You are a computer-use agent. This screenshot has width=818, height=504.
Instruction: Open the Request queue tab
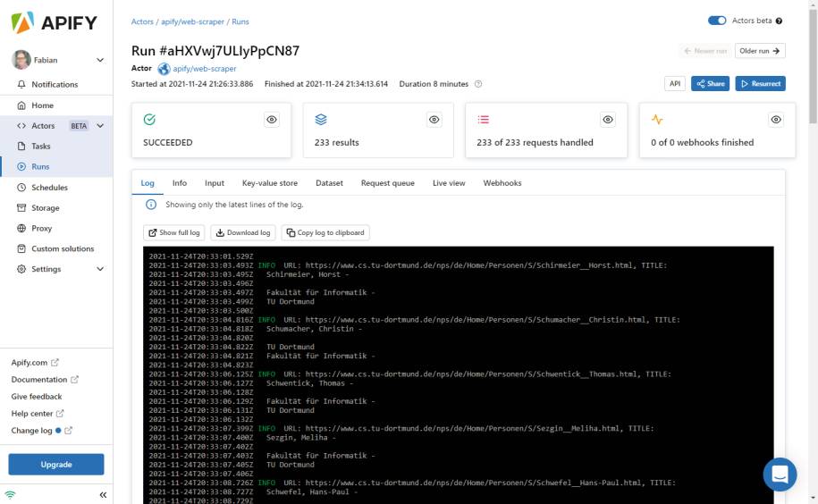(x=388, y=183)
